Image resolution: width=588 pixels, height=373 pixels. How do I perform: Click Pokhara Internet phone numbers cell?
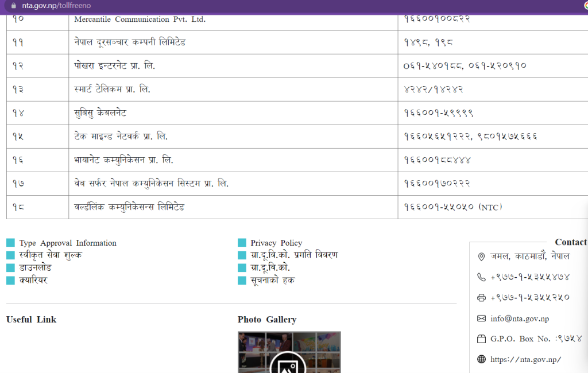493,66
